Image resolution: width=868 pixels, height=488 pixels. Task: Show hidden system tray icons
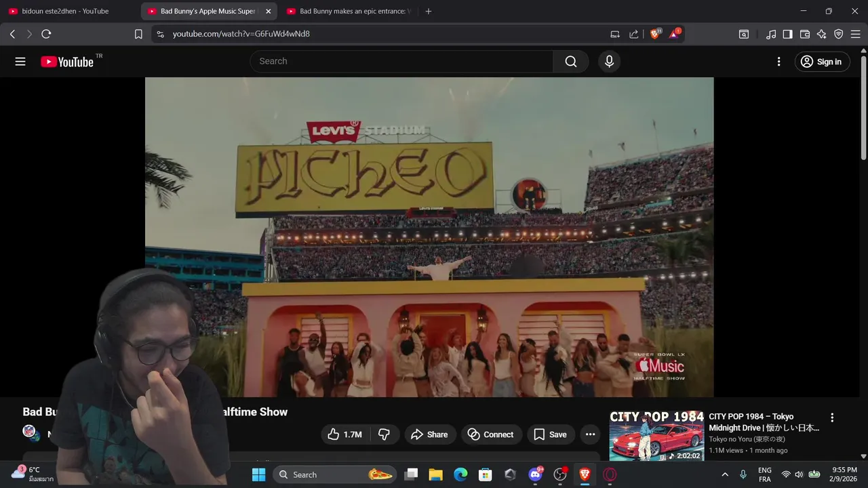725,474
